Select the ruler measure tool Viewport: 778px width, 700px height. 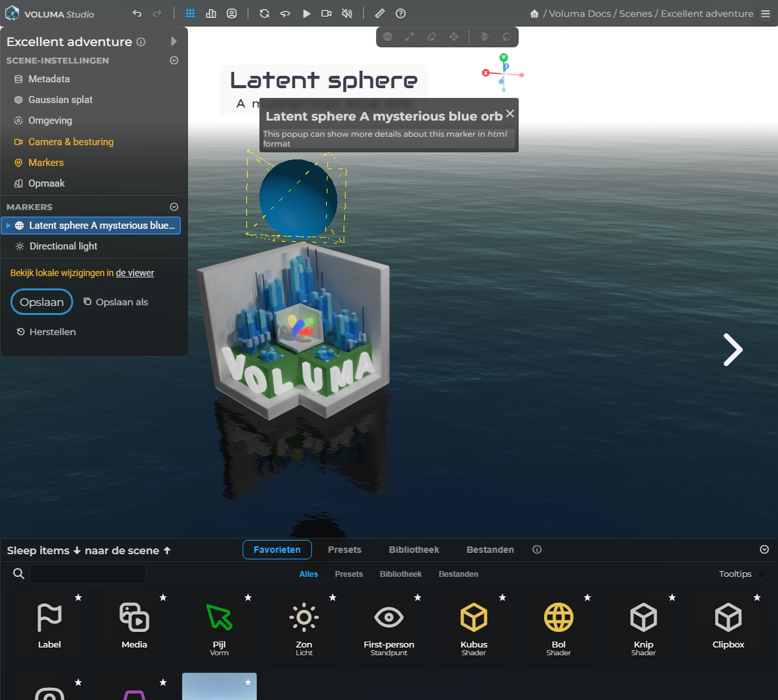[380, 14]
